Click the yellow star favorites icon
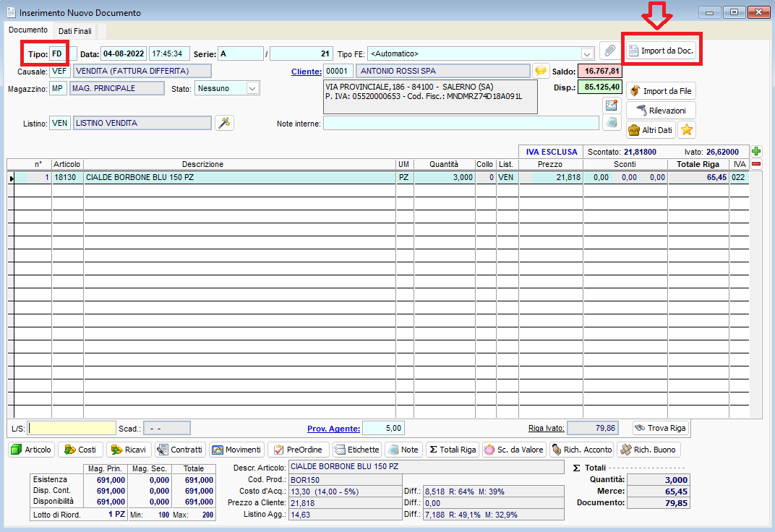The width and height of the screenshot is (775, 532). point(687,130)
